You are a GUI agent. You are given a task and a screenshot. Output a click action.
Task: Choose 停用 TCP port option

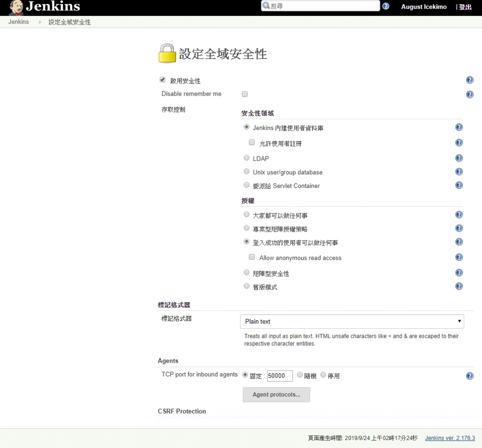coord(323,375)
